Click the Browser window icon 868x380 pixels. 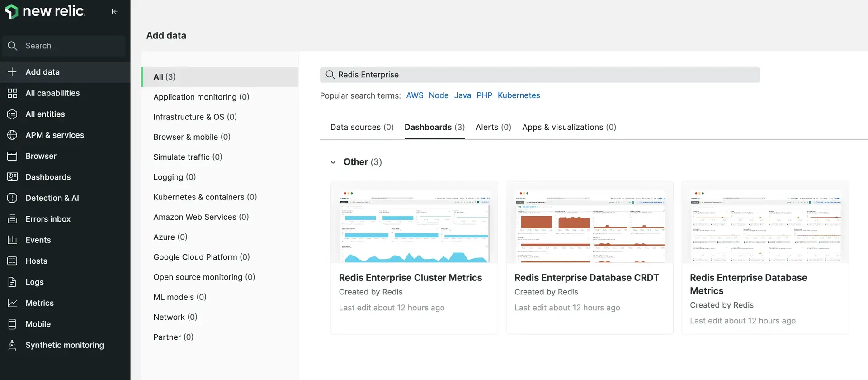[12, 156]
